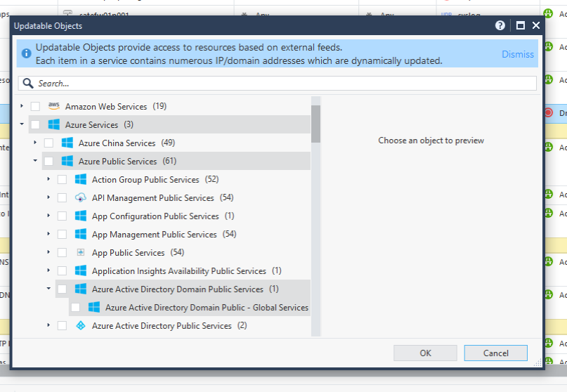The width and height of the screenshot is (567, 392).
Task: Click the Azure Public Services icon
Action: [x=67, y=161]
